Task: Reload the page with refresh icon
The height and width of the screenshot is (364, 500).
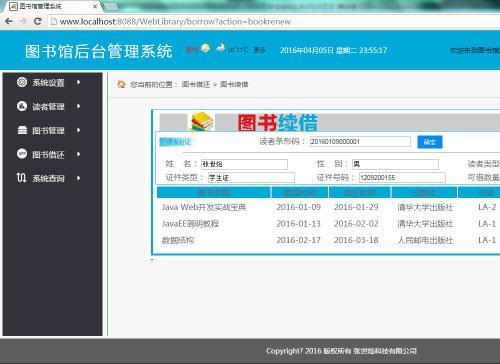Action: (x=38, y=21)
